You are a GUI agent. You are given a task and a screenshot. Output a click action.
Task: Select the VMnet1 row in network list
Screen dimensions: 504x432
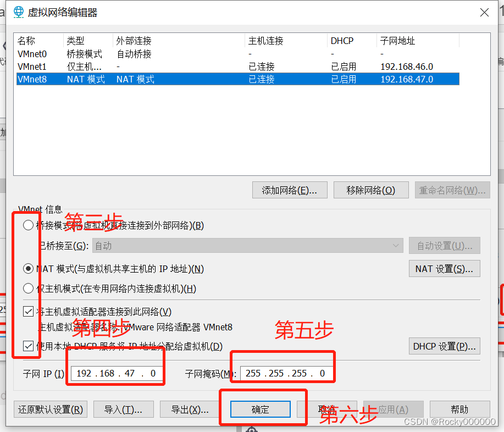(238, 67)
